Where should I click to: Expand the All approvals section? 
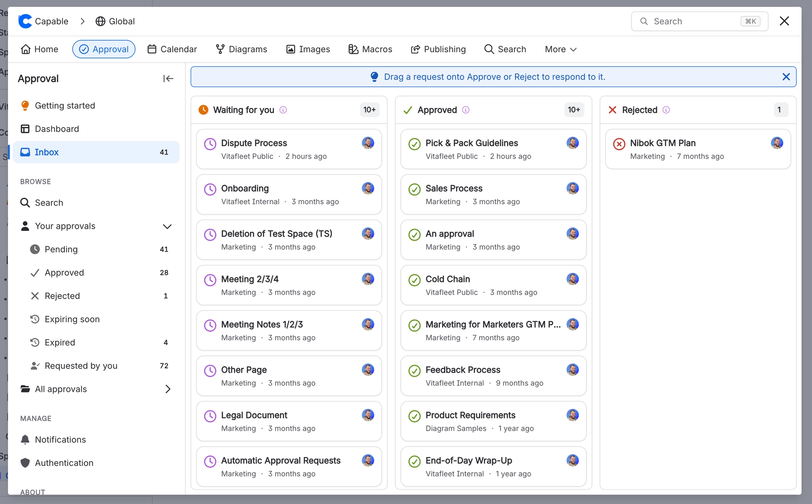[168, 389]
